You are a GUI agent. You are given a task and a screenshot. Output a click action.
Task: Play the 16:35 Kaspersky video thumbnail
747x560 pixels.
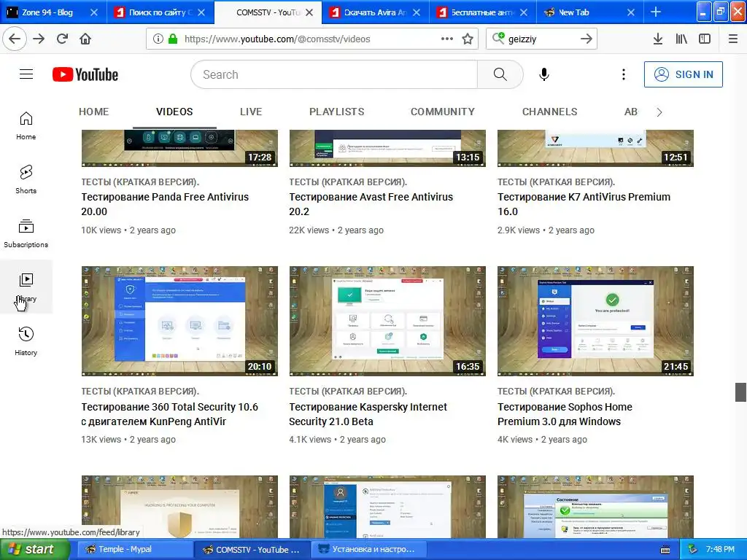[x=387, y=321]
